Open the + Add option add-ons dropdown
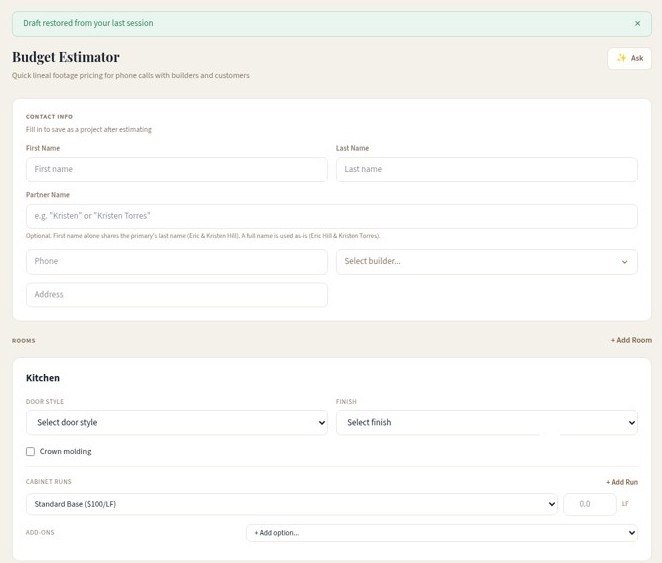 coord(442,533)
